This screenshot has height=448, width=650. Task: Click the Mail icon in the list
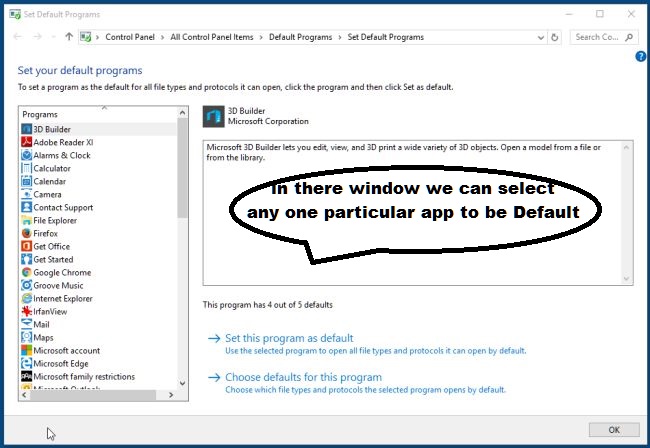[x=27, y=324]
